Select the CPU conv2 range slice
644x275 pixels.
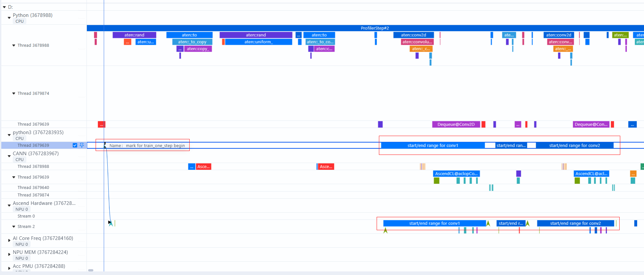pos(575,145)
